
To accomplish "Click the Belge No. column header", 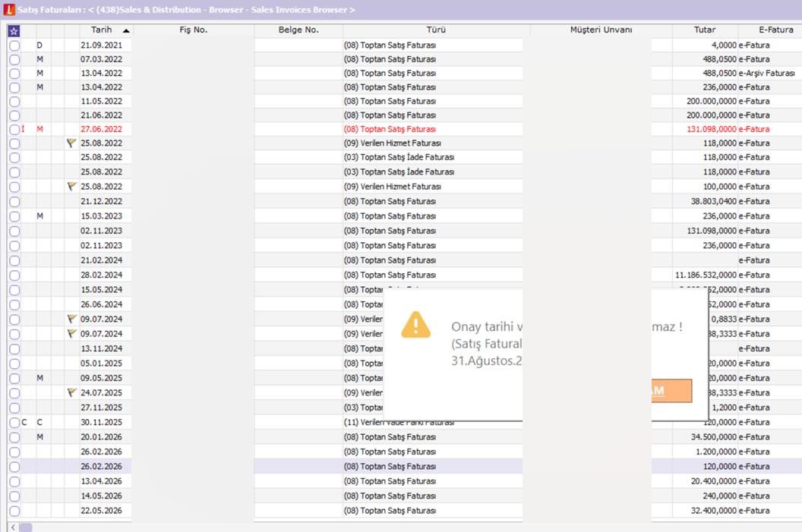I will (x=298, y=30).
